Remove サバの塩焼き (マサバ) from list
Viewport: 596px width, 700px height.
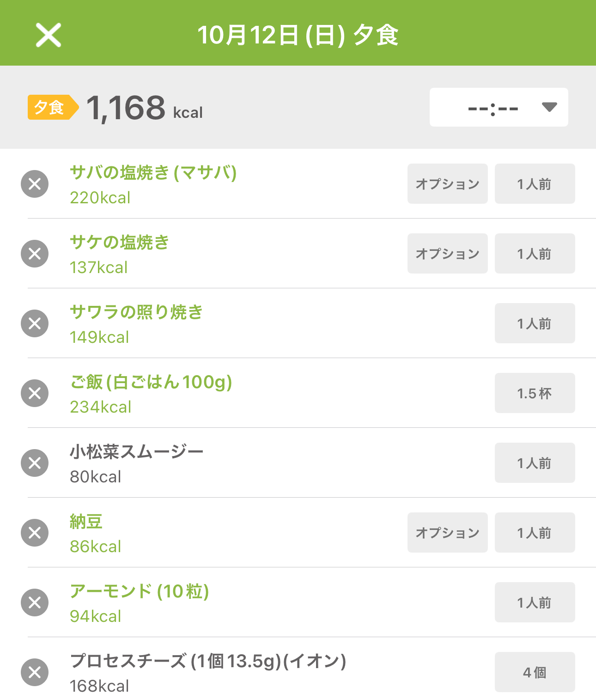[35, 184]
